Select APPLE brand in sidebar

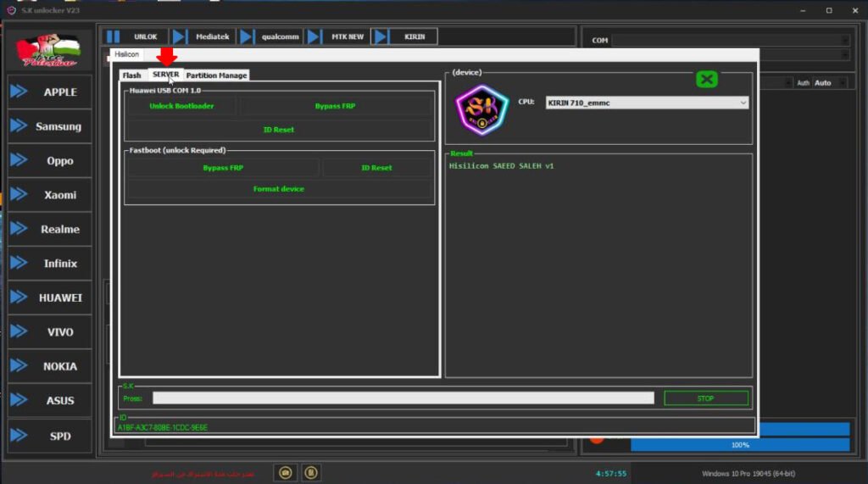[x=50, y=92]
